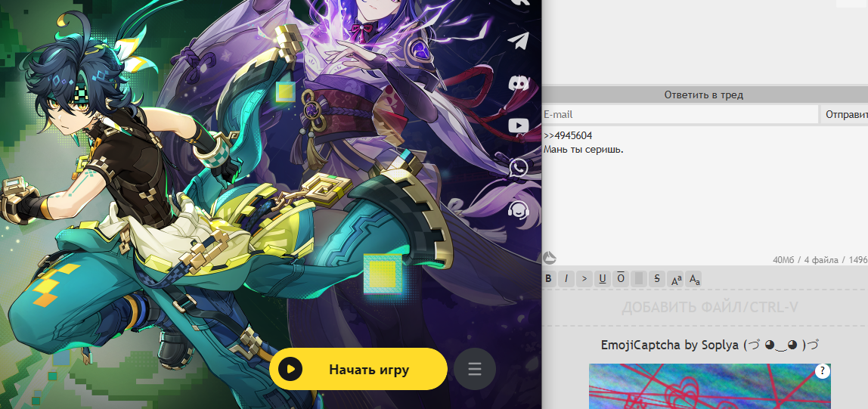Viewport: 868px width, 409px height.
Task: Apply bold formatting with the B button
Action: [548, 279]
